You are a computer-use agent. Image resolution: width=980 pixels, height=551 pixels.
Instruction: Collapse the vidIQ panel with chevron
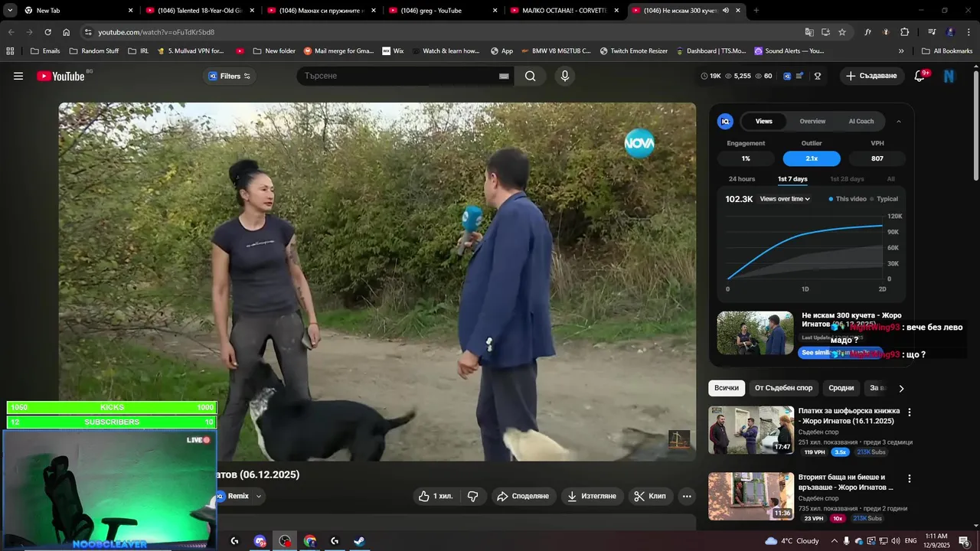pyautogui.click(x=899, y=121)
